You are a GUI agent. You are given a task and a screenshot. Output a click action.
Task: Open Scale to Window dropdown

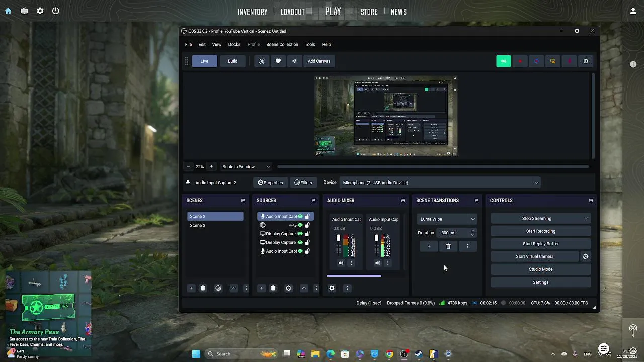[247, 167]
